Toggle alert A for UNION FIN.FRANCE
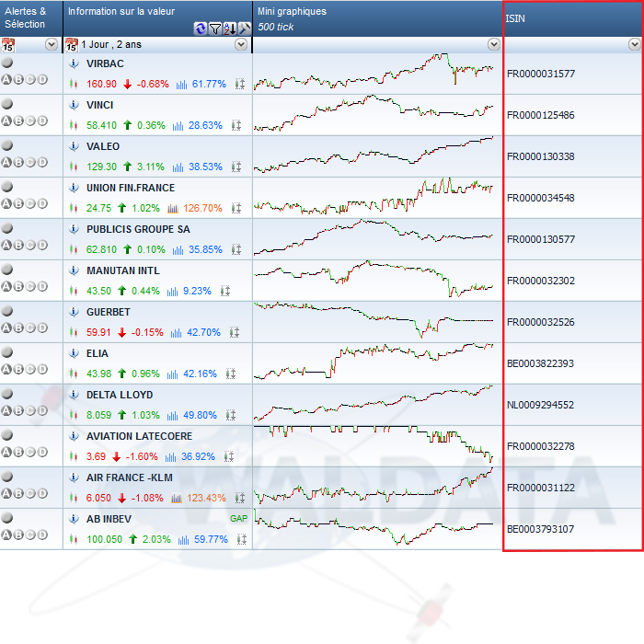 pos(6,203)
